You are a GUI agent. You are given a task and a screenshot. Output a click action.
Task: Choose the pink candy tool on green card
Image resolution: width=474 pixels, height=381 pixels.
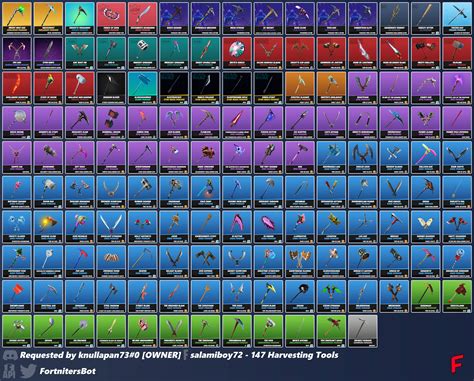point(143,331)
